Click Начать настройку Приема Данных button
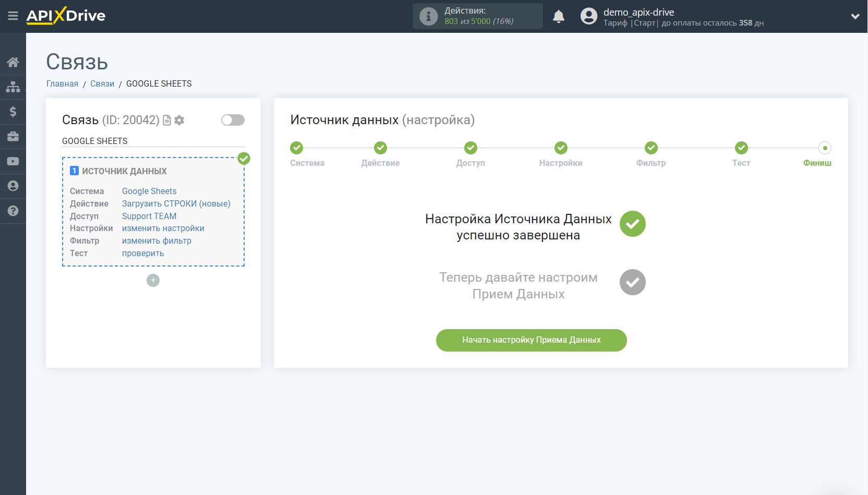This screenshot has height=495, width=868. tap(532, 340)
